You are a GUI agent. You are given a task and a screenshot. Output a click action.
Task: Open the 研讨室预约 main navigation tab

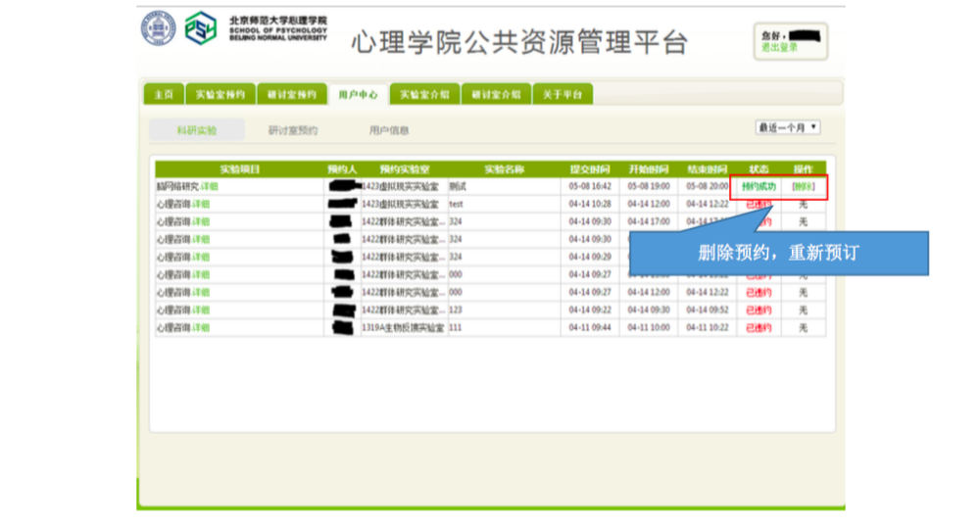(292, 94)
